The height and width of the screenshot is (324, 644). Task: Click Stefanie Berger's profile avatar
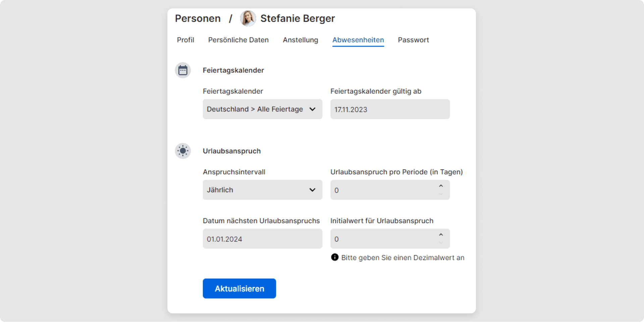point(248,18)
